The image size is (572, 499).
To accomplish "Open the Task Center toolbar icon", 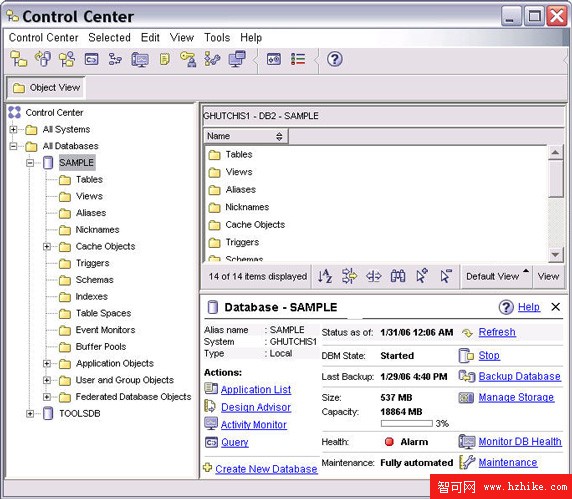I will [115, 59].
